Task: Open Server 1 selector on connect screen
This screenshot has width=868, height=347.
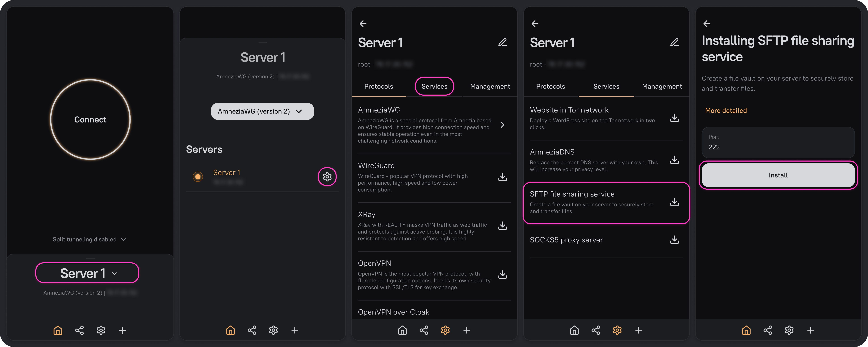Action: [x=87, y=273]
